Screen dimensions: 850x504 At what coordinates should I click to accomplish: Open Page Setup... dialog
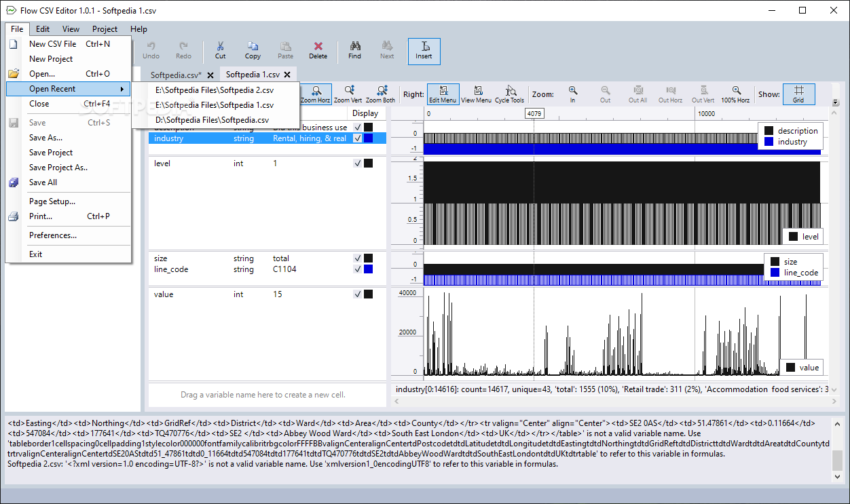[x=68, y=201]
